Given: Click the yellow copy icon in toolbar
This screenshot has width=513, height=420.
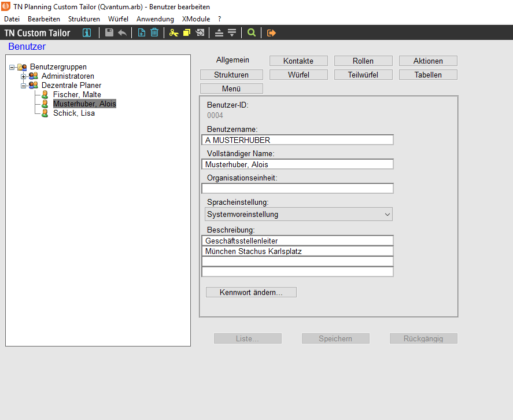Looking at the screenshot, I should tap(187, 33).
